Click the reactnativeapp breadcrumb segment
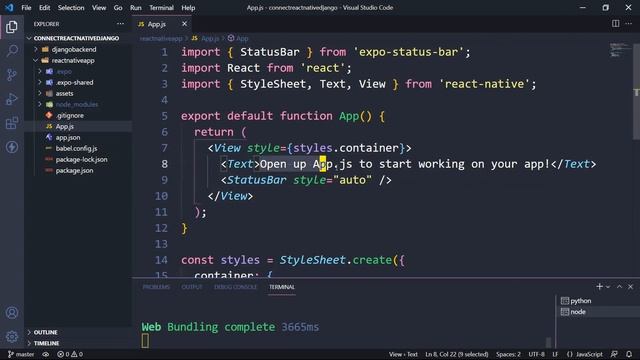The height and width of the screenshot is (360, 640). click(161, 38)
